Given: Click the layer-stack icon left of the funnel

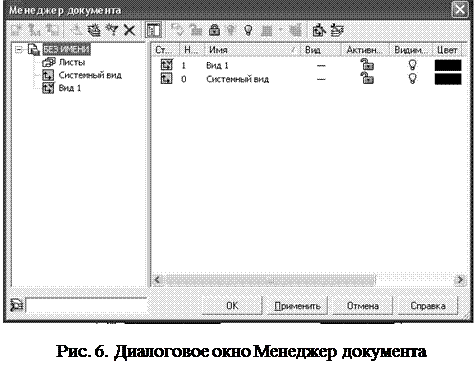Looking at the screenshot, I should click(x=94, y=30).
